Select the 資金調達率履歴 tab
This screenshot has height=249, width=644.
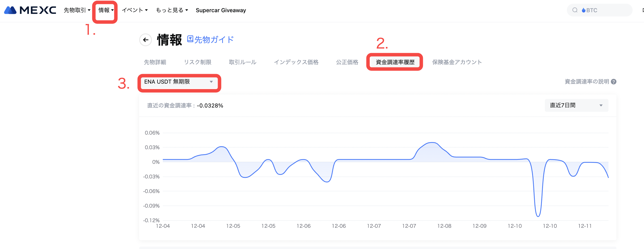[x=395, y=62]
